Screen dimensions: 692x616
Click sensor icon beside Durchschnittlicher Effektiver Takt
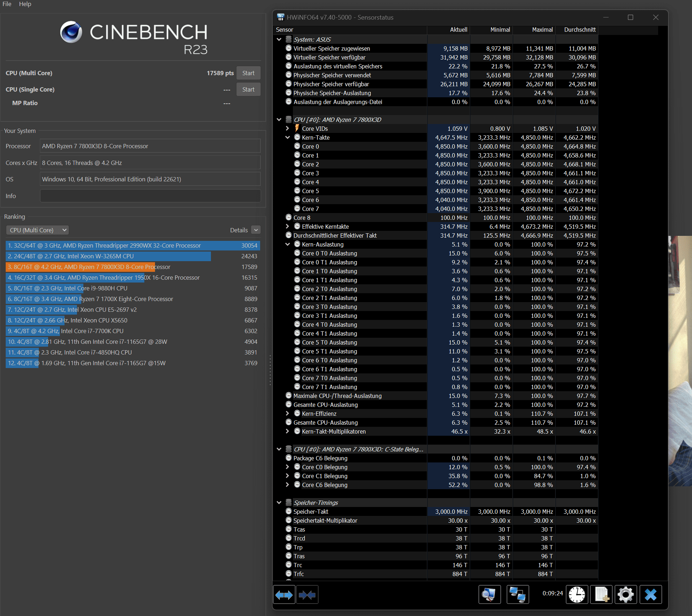[x=289, y=235]
